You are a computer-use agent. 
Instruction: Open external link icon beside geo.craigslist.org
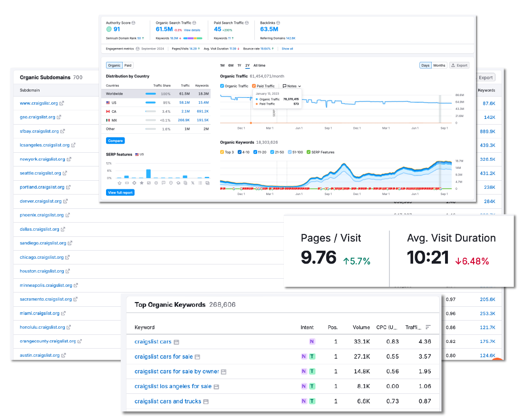59,117
